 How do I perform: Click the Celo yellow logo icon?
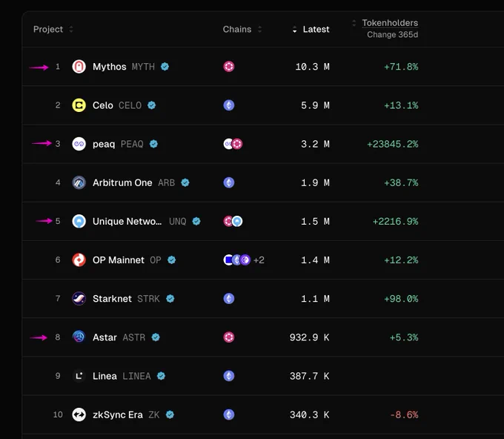click(79, 105)
